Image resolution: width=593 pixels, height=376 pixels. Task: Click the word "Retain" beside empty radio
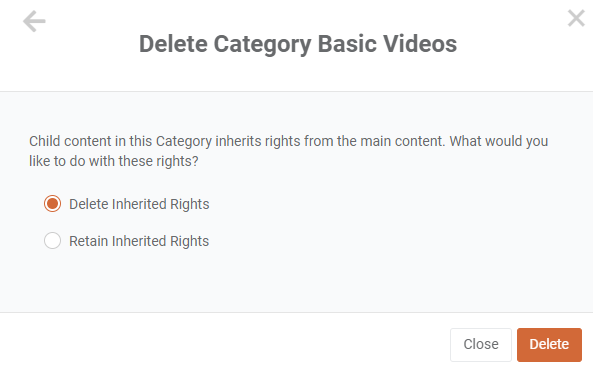point(88,241)
